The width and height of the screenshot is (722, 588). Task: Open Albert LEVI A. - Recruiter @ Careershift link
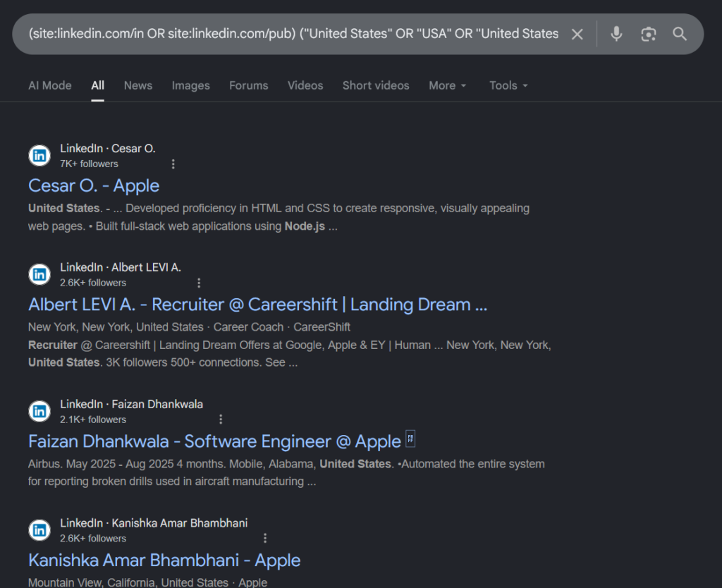click(258, 305)
